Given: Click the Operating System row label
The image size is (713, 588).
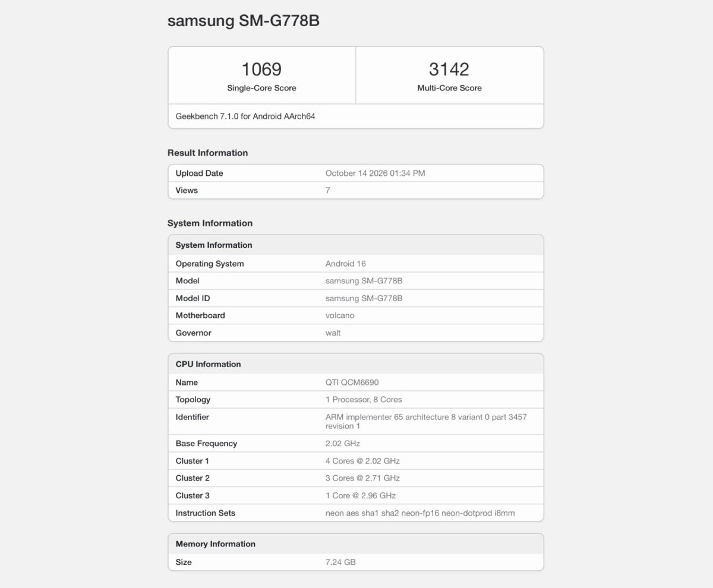Looking at the screenshot, I should click(x=210, y=264).
